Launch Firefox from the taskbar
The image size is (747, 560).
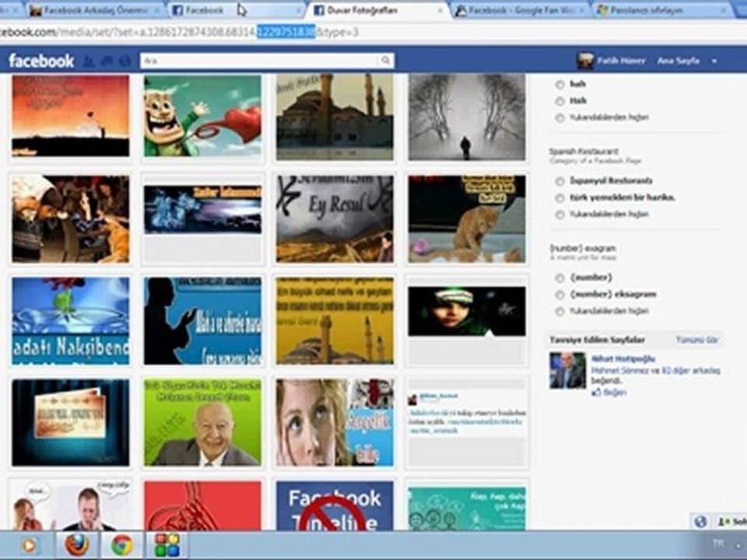click(77, 545)
